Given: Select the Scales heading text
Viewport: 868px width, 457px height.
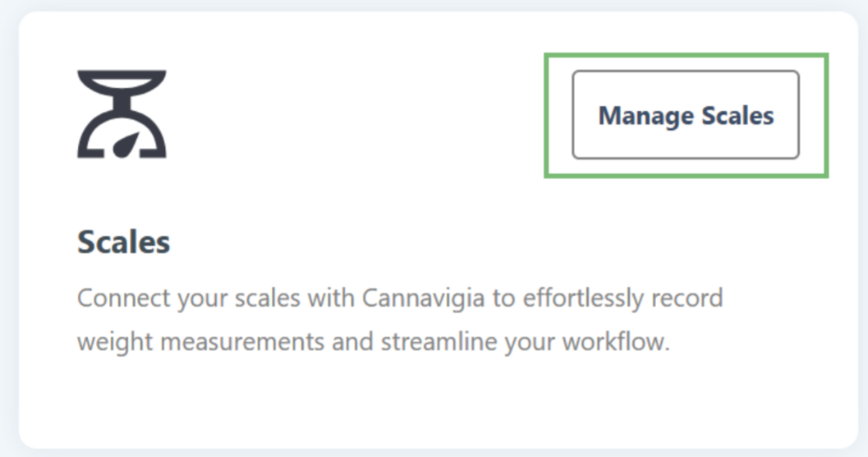Looking at the screenshot, I should (x=124, y=242).
